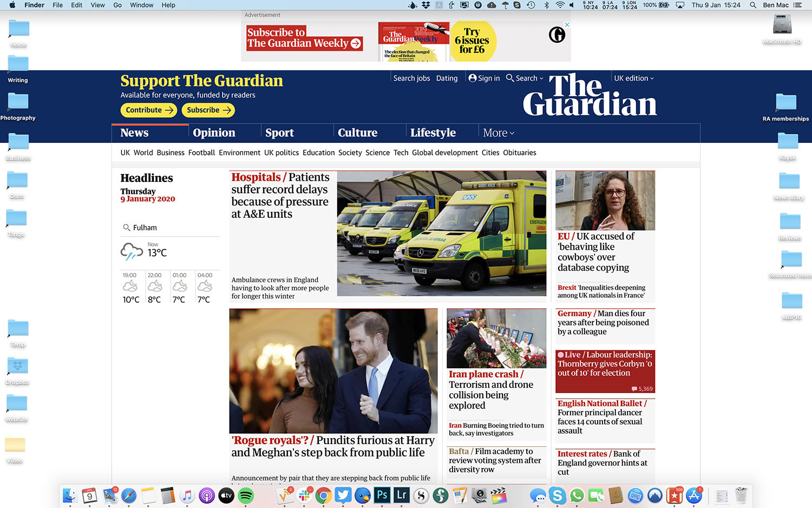Open Google Chrome in the dock
The height and width of the screenshot is (508, 812).
324,495
